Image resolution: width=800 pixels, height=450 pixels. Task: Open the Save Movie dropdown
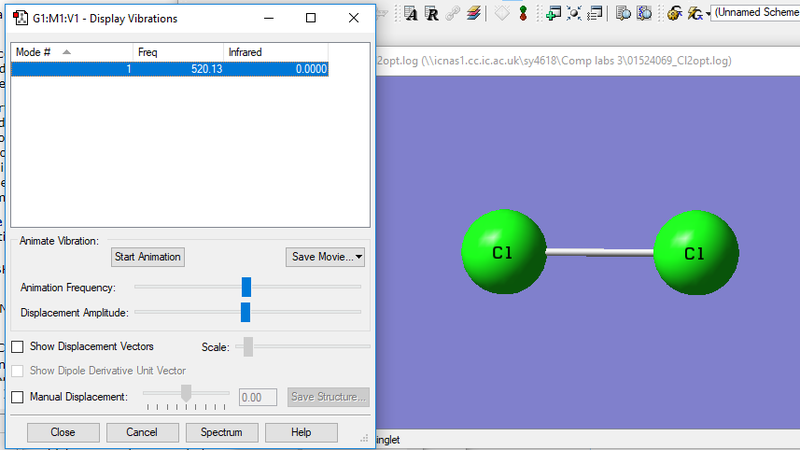point(325,257)
